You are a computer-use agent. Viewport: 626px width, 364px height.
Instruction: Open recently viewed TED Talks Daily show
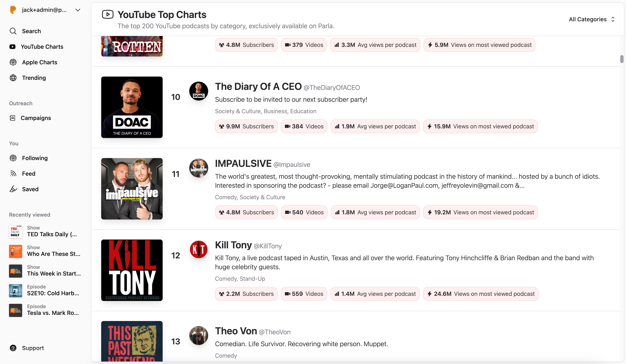pos(45,232)
